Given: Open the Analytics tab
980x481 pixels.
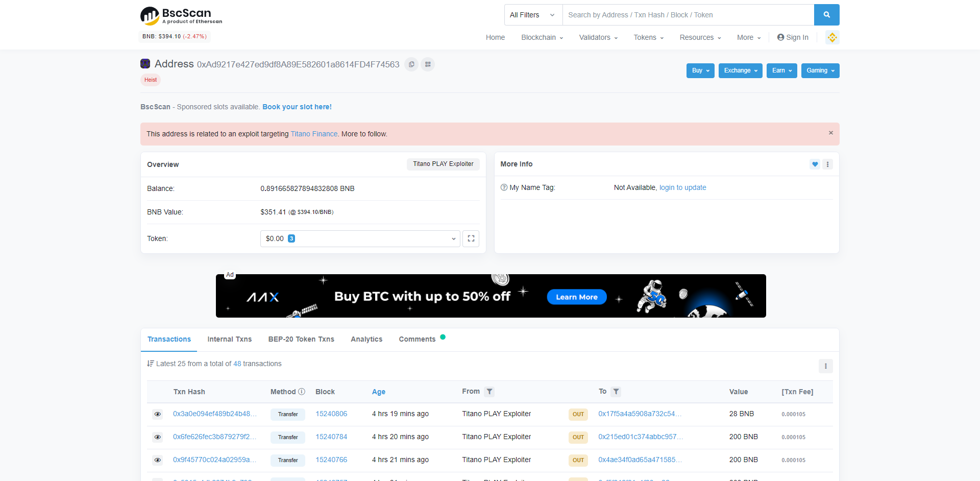Looking at the screenshot, I should 366,339.
